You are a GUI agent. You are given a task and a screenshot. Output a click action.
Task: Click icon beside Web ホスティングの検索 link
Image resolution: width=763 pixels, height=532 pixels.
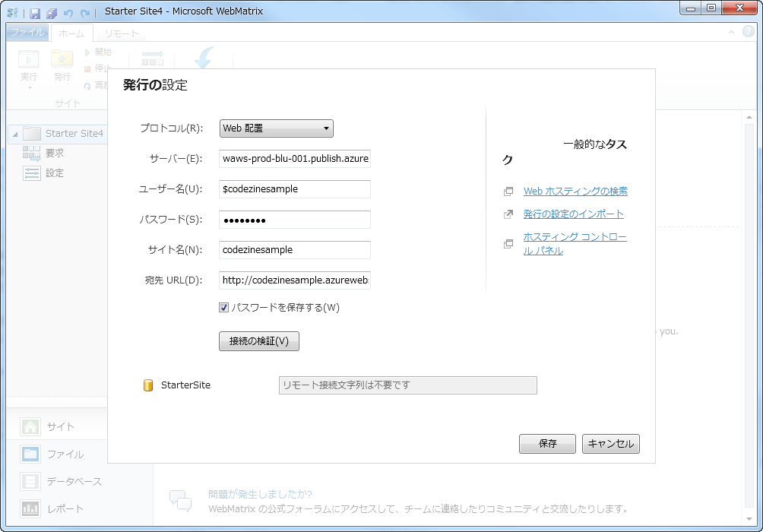508,192
